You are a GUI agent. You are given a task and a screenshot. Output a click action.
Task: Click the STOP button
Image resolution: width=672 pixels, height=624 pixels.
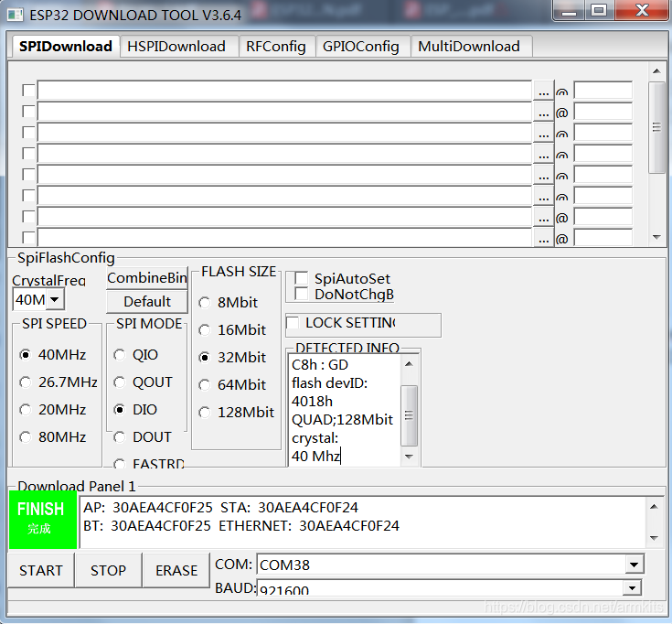tap(108, 570)
